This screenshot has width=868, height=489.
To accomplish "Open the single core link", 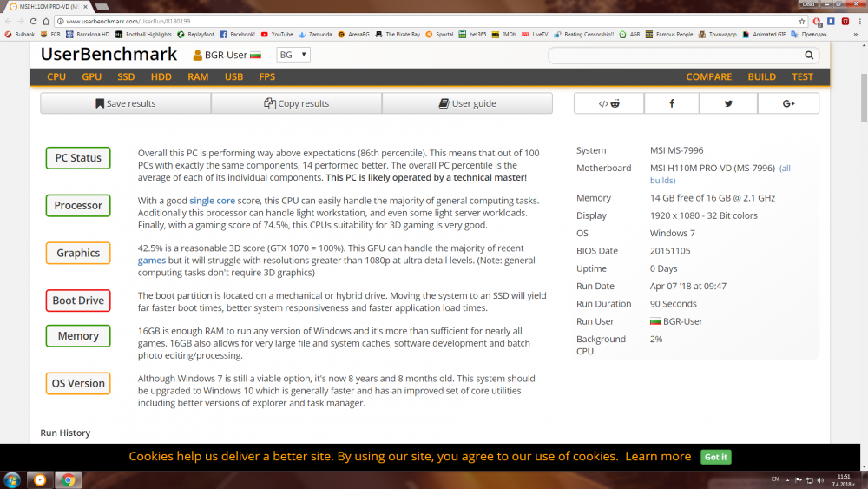I will click(212, 201).
